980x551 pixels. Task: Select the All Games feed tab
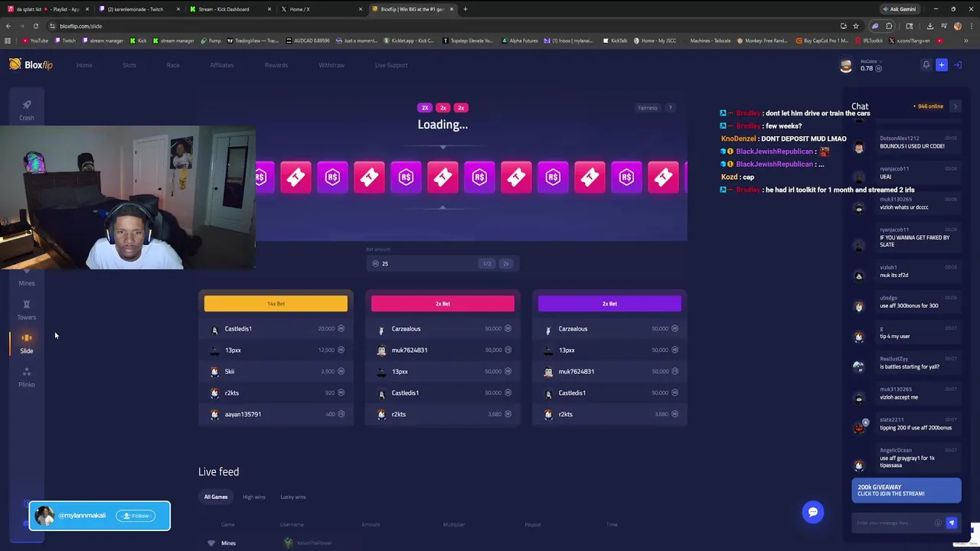click(216, 497)
